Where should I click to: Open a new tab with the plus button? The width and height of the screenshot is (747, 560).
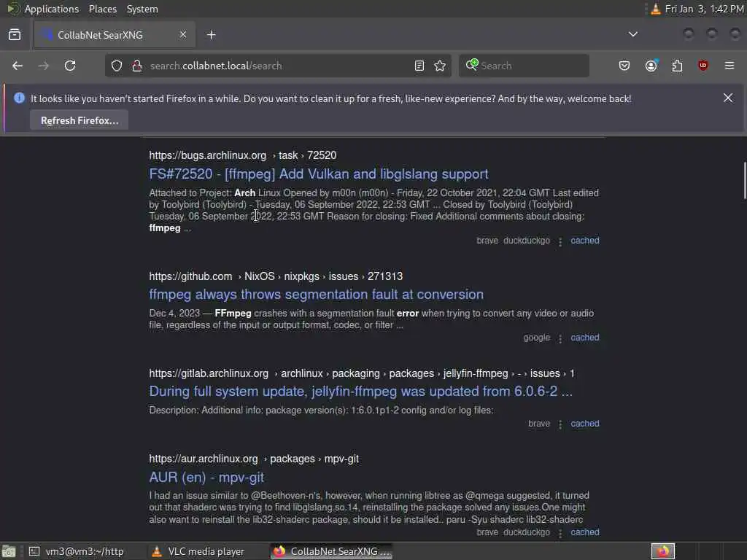(212, 35)
